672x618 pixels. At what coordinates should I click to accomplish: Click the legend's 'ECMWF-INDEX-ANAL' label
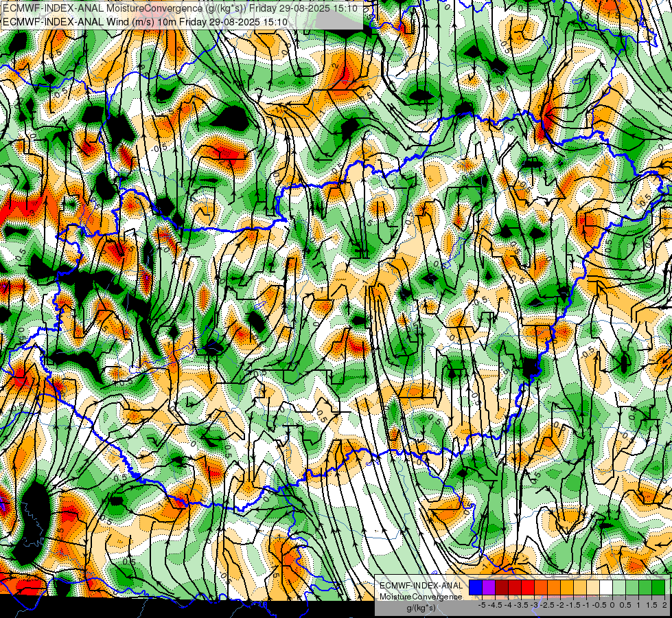tap(421, 586)
